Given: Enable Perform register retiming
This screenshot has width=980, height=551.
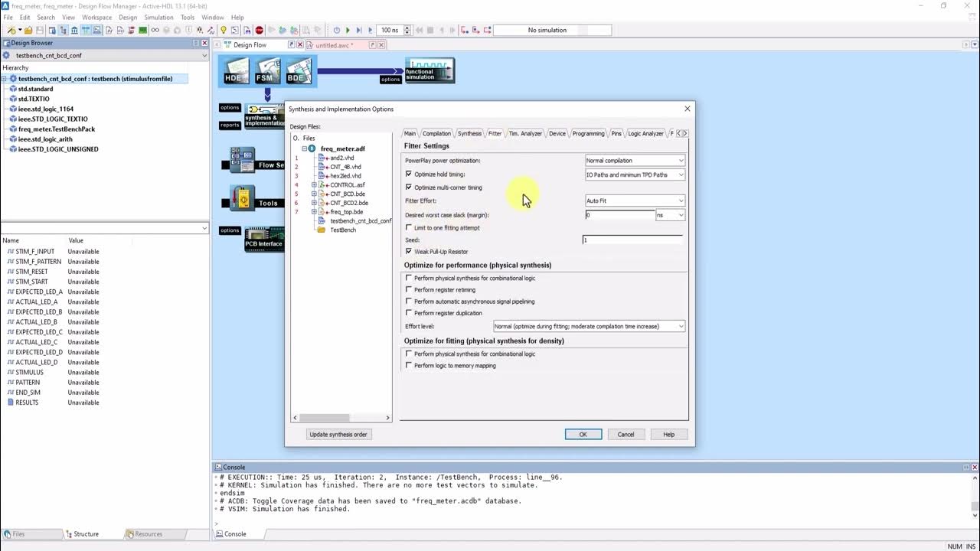Looking at the screenshot, I should pos(408,289).
